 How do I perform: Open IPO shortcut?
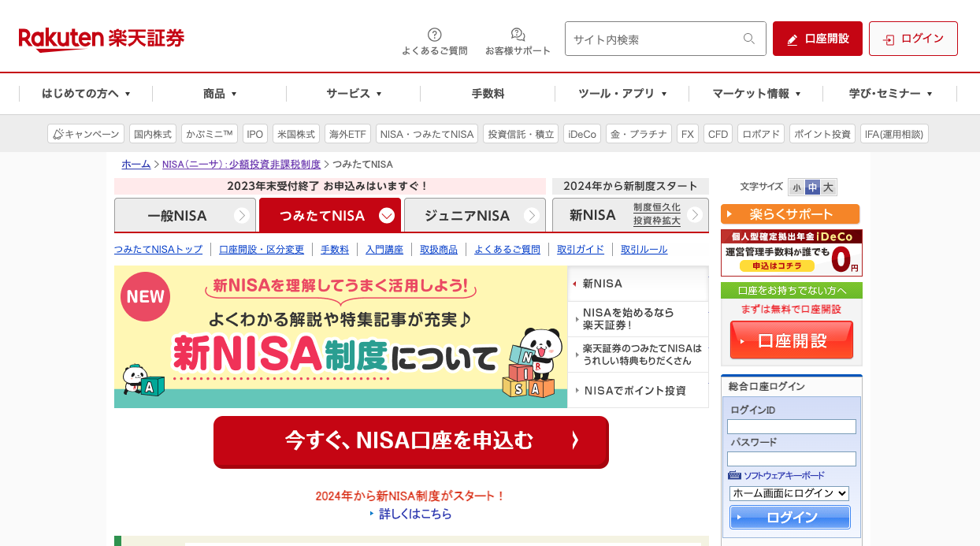click(x=255, y=134)
